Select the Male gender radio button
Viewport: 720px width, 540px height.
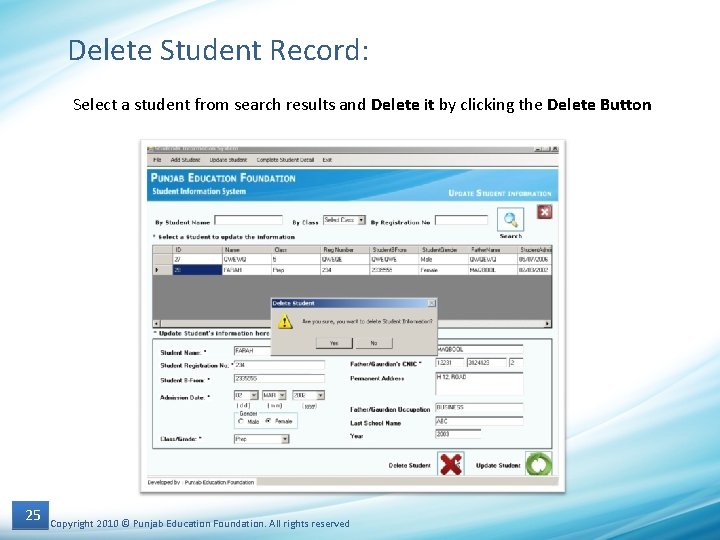241,421
